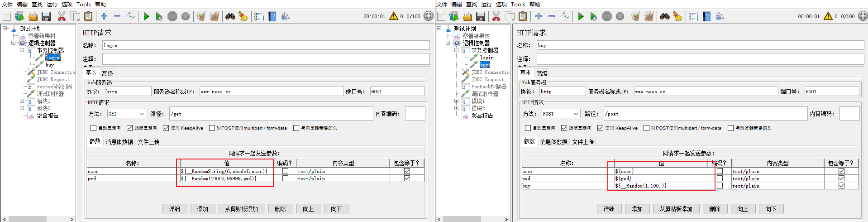Open function helper list icon, left window
The height and width of the screenshot is (222, 868).
(259, 16)
